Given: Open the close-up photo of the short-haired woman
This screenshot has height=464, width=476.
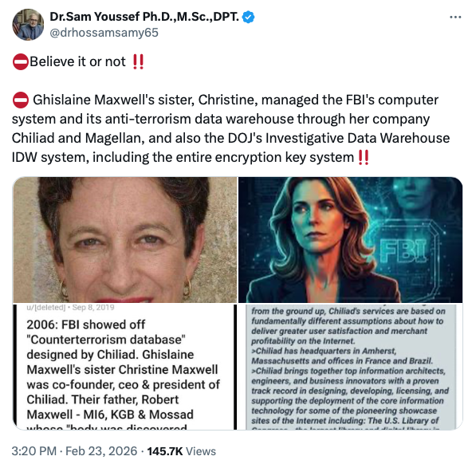Looking at the screenshot, I should (124, 240).
